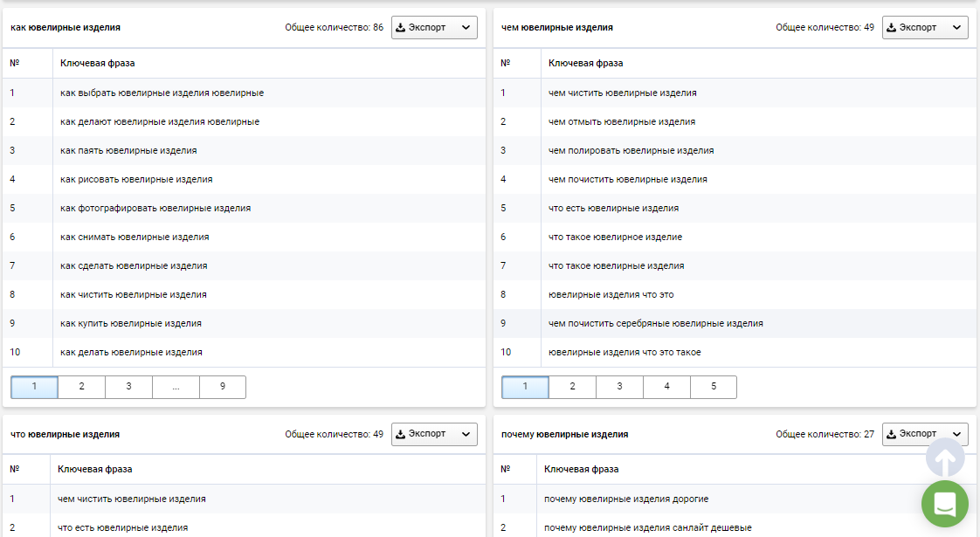Go to page 2 in the 'чем ювелирные изделия' table

point(572,387)
